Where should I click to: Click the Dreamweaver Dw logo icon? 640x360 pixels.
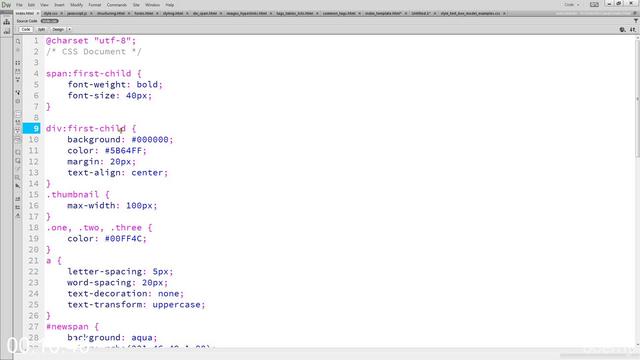pos(6,5)
